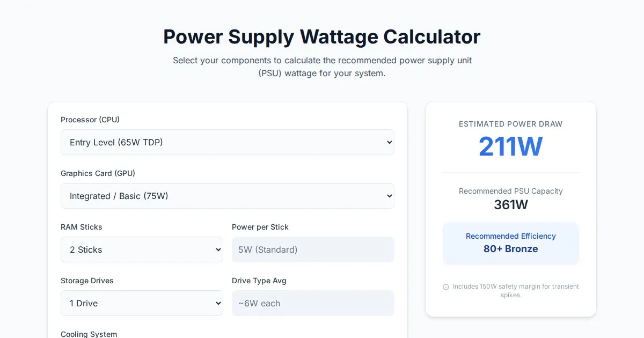Open the RAM Sticks dropdown
The height and width of the screenshot is (338, 644).
click(142, 249)
